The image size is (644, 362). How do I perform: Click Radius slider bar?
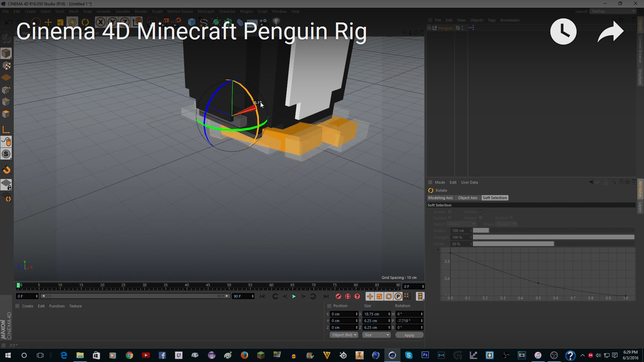click(x=553, y=231)
